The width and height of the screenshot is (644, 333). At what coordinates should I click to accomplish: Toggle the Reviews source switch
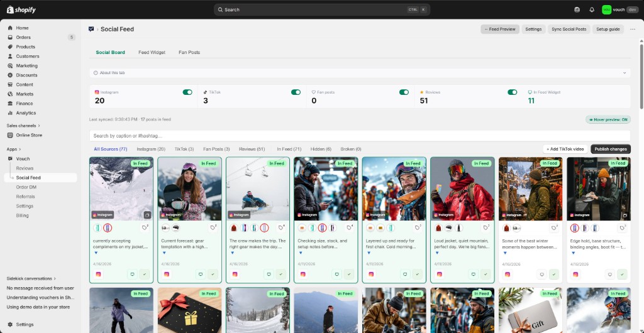click(x=512, y=92)
